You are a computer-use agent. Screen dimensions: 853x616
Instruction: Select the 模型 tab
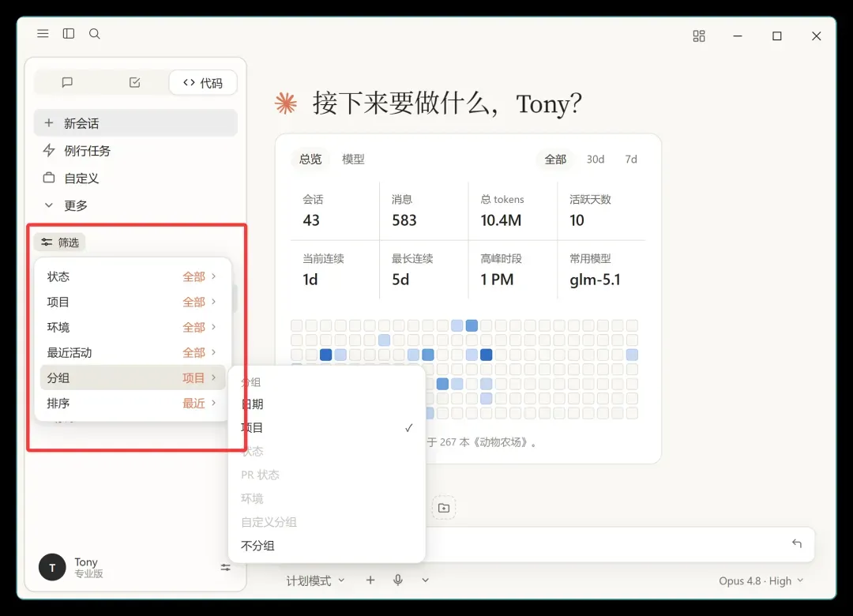353,160
